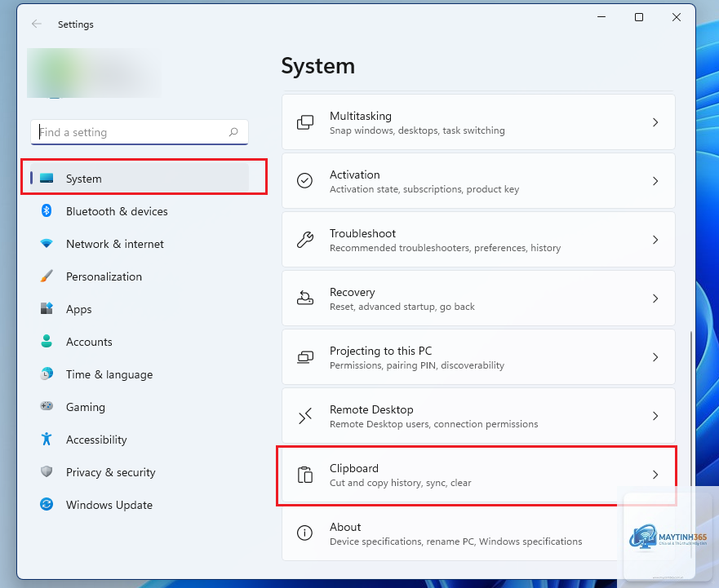Open Recovery using its right chevron
The height and width of the screenshot is (588, 719).
pos(655,298)
